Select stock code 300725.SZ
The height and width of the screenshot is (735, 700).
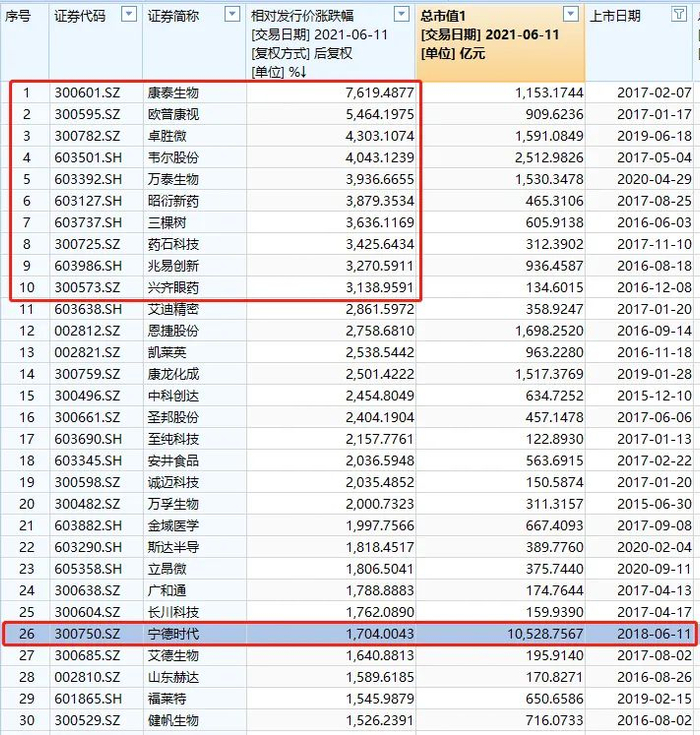[87, 244]
